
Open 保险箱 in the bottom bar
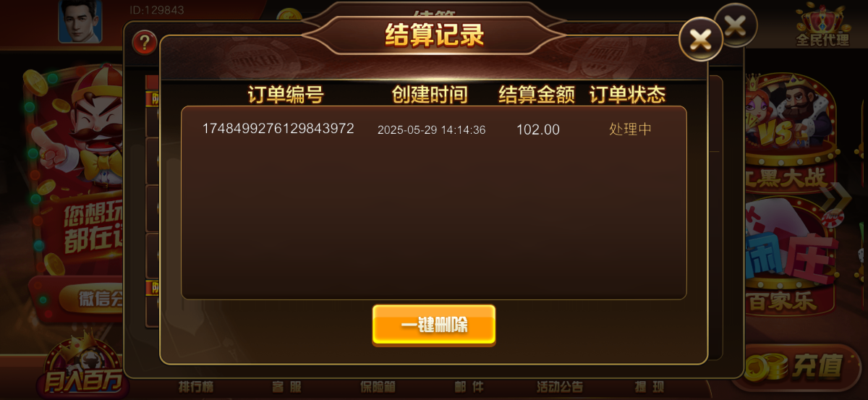(x=378, y=387)
